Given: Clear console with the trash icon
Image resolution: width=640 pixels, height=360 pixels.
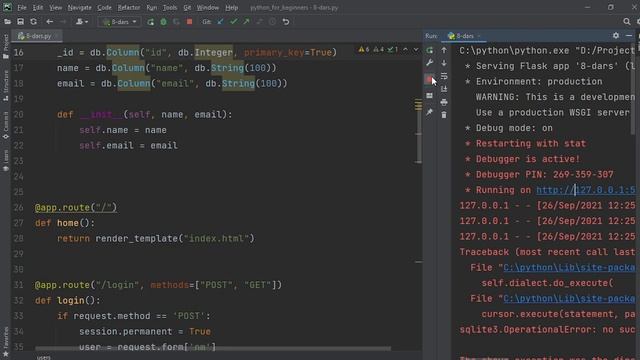Looking at the screenshot, I should coord(444,115).
